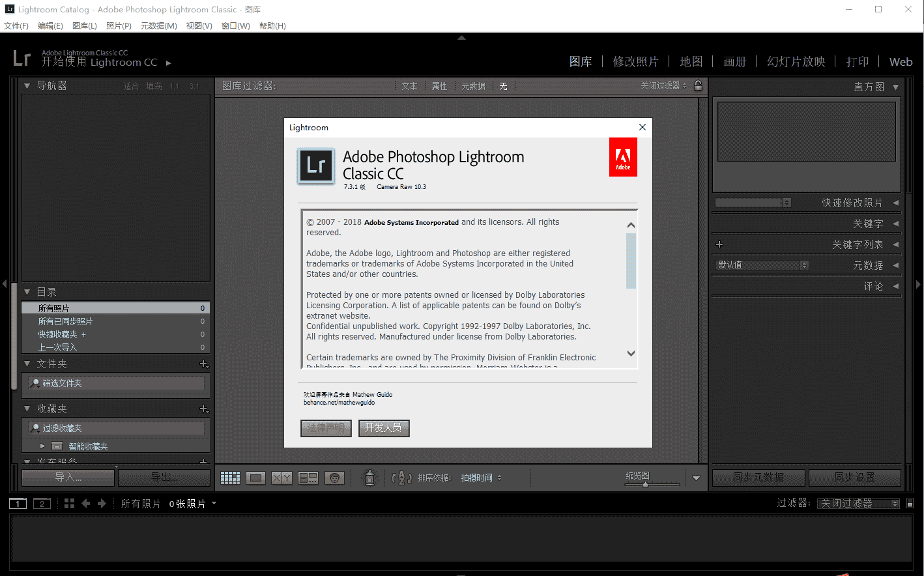This screenshot has height=576, width=924.
Task: Click the Lightroom logo icon
Action: [22, 58]
